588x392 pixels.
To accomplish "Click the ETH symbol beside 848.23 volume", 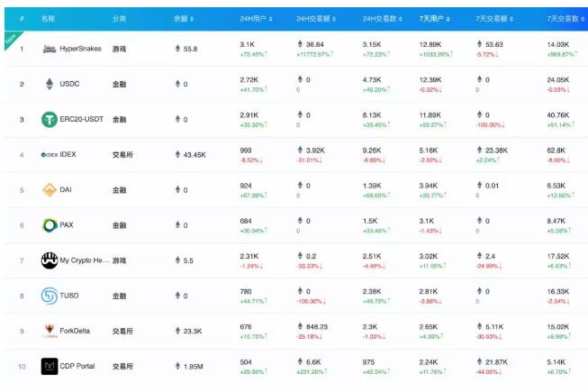I will click(300, 326).
